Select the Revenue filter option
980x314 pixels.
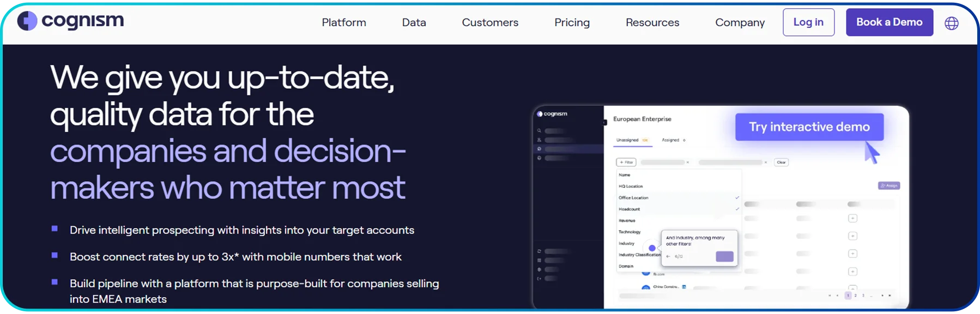[627, 221]
